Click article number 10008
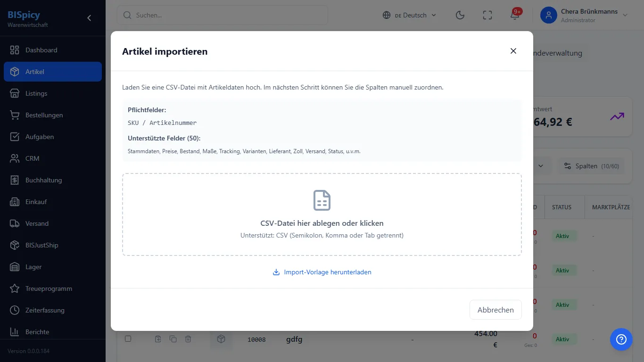Screen dimensions: 644x362 [256, 339]
